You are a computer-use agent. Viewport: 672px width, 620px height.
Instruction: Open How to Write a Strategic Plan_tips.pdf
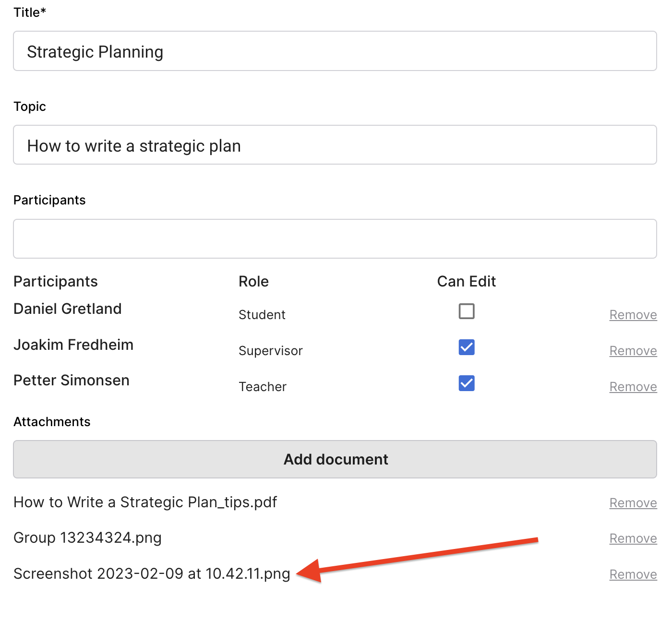pyautogui.click(x=145, y=502)
